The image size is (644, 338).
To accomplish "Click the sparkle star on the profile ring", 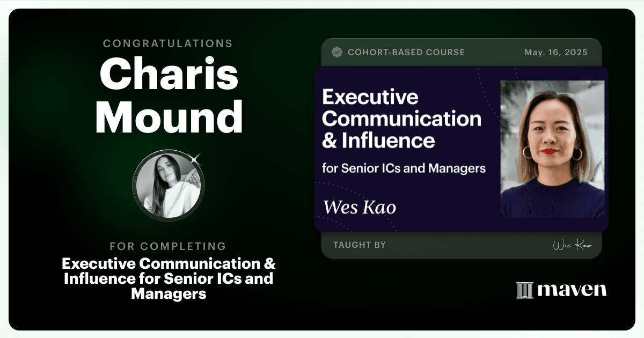I will point(195,157).
